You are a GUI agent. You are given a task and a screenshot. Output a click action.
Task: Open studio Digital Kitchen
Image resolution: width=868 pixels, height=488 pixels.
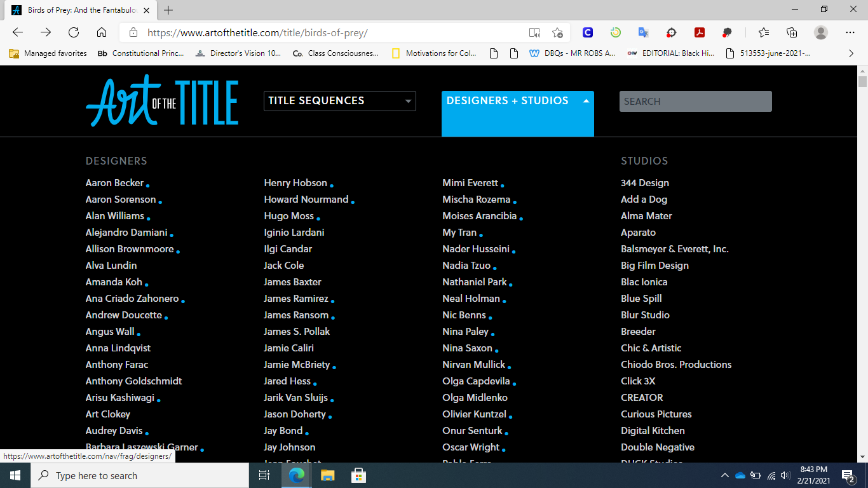(653, 431)
